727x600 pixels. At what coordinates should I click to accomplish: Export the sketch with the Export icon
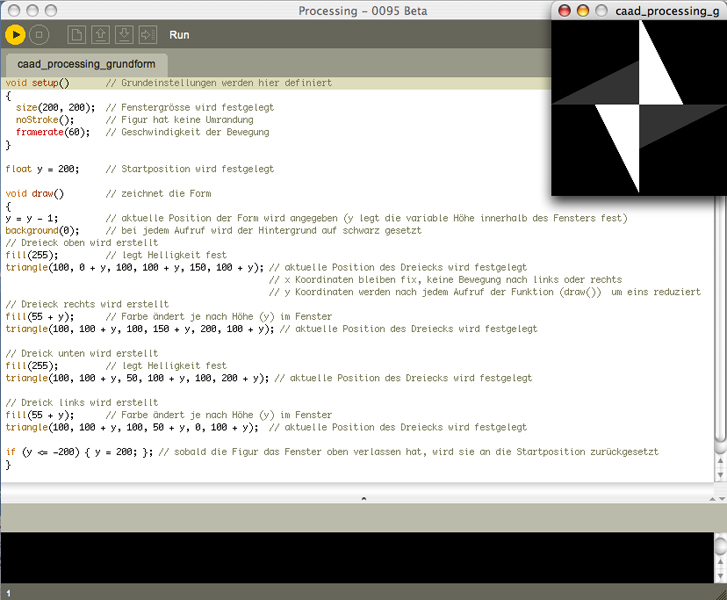pyautogui.click(x=147, y=35)
